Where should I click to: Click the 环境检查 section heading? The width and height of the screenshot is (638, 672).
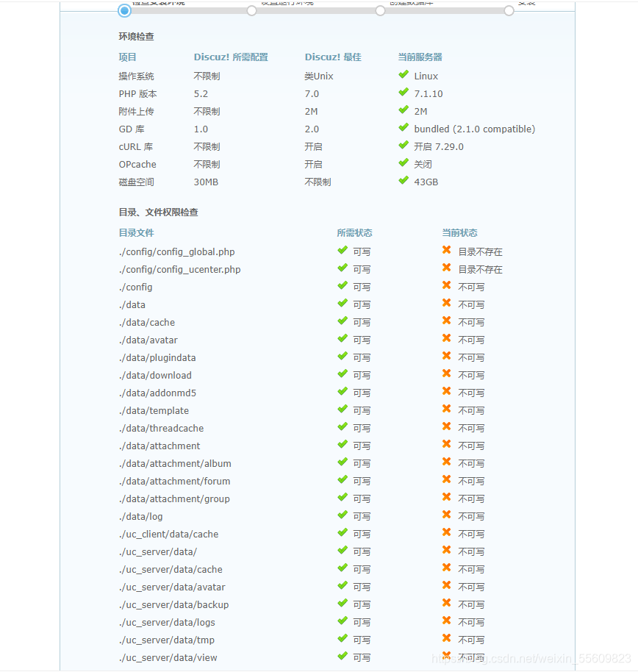[x=136, y=37]
